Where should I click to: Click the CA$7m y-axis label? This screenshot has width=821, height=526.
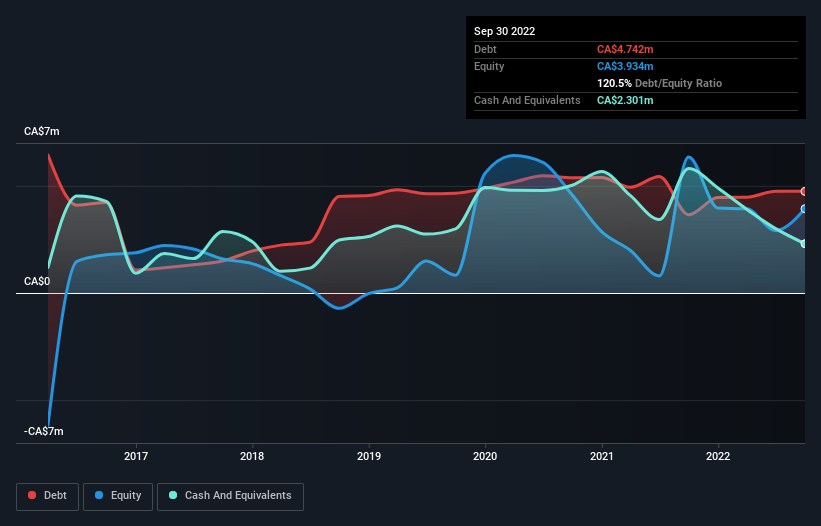point(42,131)
